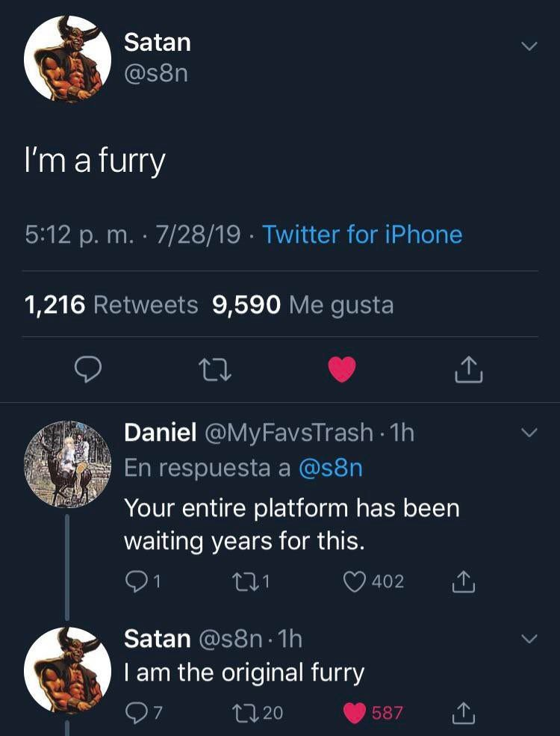This screenshot has height=736, width=560.
Task: Expand options chevron on Daniel's reply
Action: coord(529,433)
